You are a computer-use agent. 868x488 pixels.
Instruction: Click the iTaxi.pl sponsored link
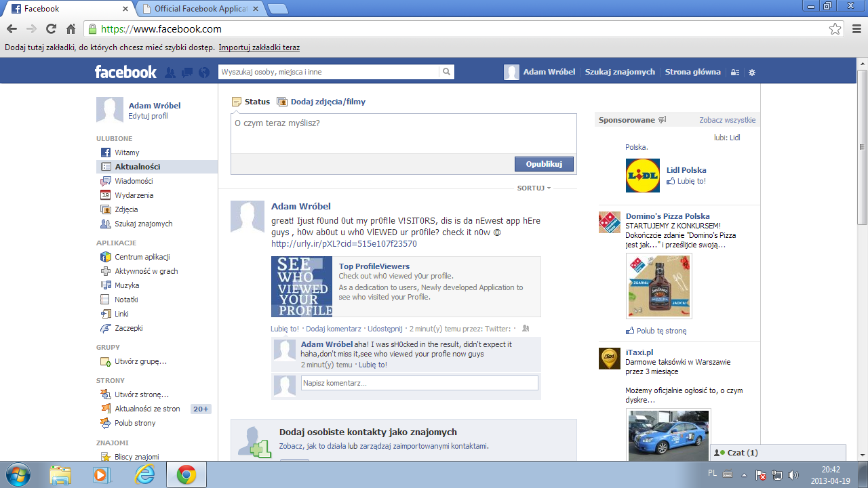(639, 352)
